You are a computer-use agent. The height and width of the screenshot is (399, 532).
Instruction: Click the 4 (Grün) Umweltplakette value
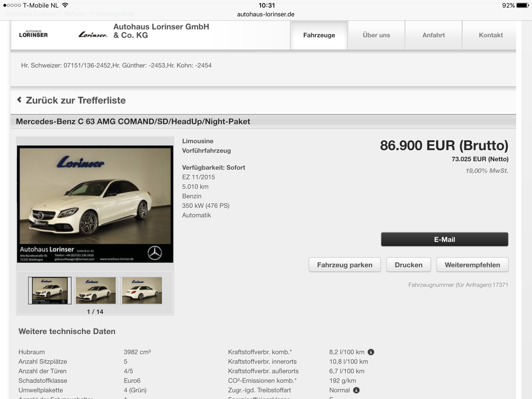pos(135,390)
